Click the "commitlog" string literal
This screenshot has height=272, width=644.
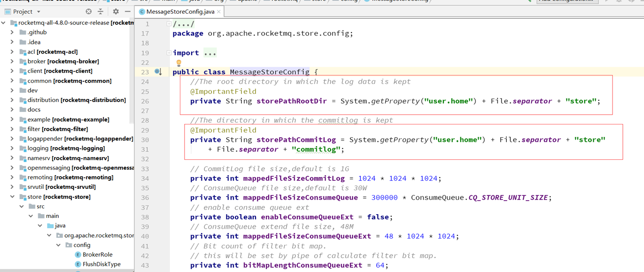pyautogui.click(x=316, y=149)
